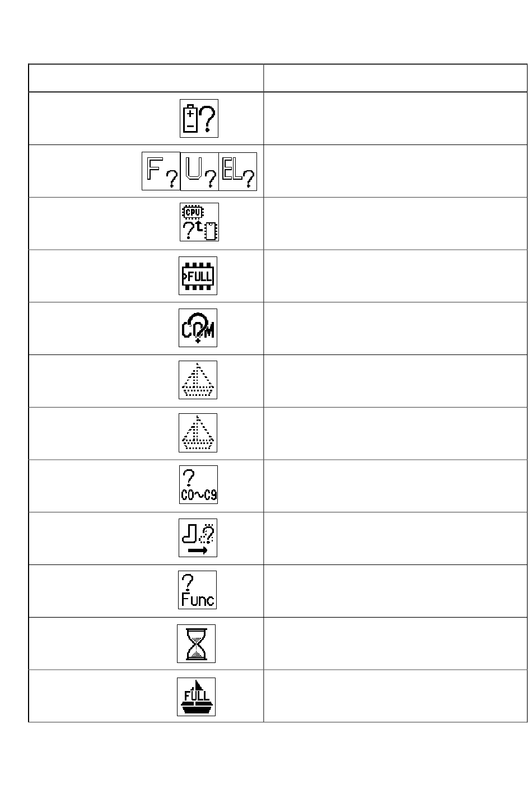
Task: Select the F? error icon
Action: click(x=161, y=171)
